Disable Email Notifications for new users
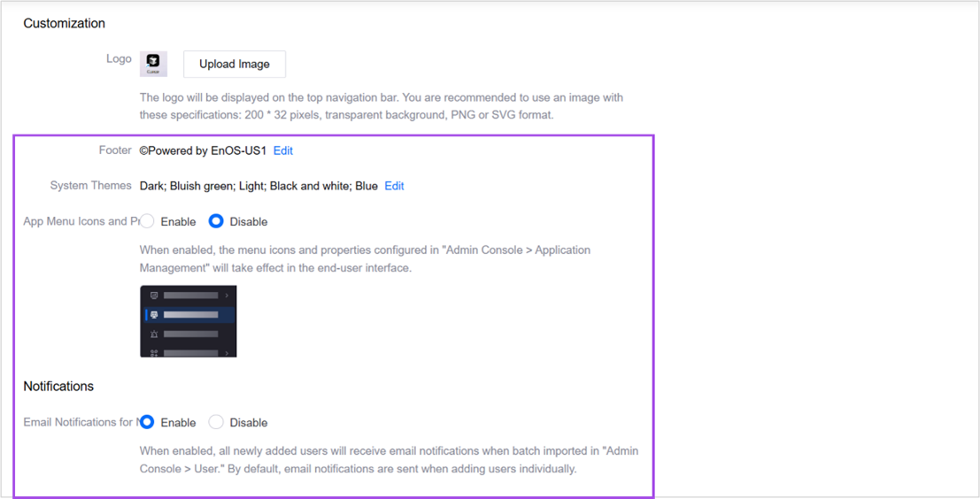Viewport: 980px width, 499px height. (216, 422)
